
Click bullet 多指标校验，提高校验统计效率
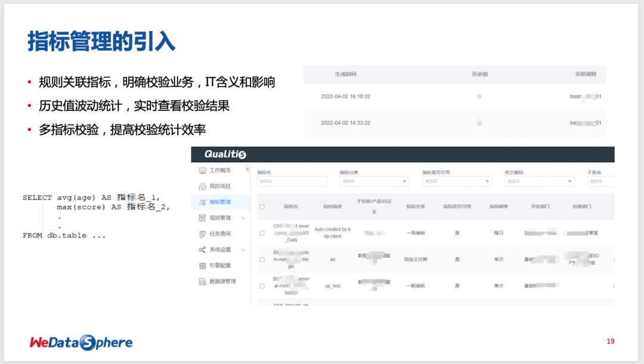pos(122,130)
